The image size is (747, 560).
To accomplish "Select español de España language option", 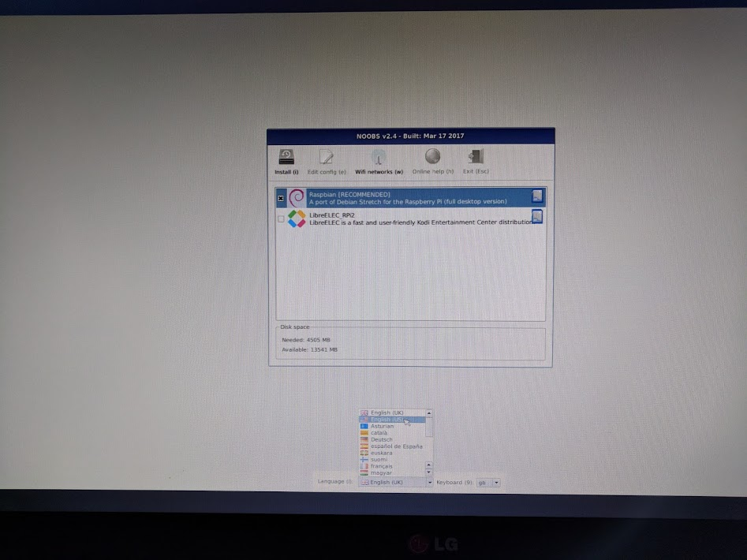I will [x=396, y=446].
